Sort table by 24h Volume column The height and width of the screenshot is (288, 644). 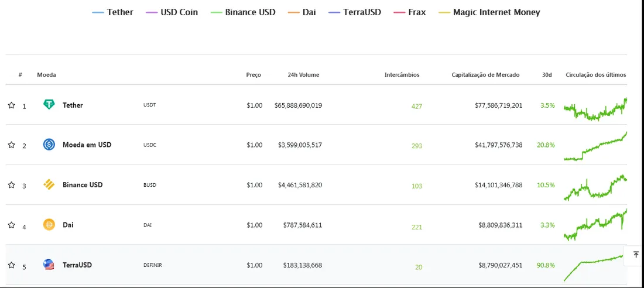(x=303, y=75)
